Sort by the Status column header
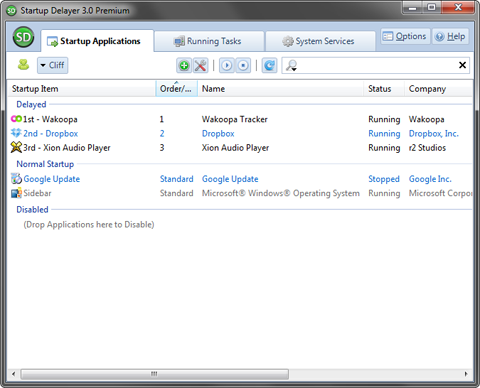 point(384,89)
